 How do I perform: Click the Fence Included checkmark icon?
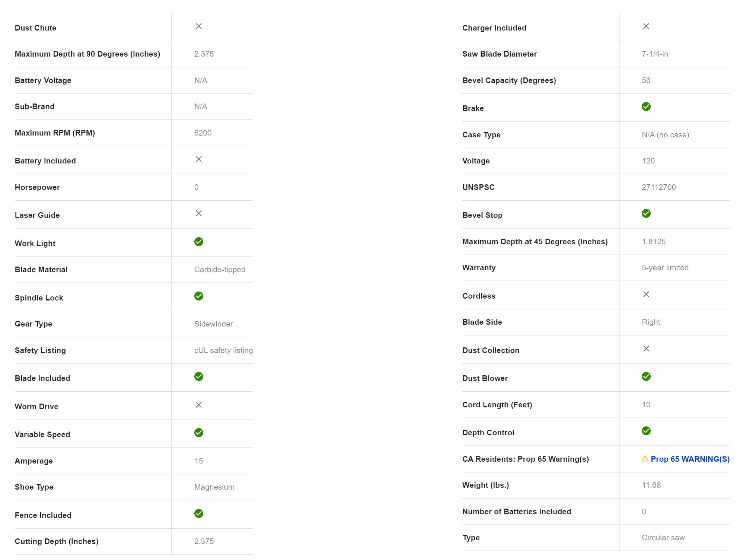click(199, 513)
